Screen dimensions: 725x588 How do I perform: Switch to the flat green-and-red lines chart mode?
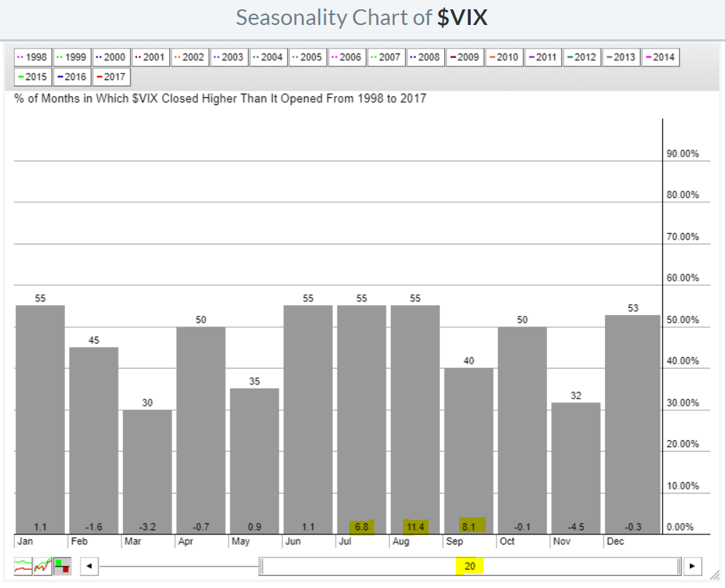click(x=23, y=567)
